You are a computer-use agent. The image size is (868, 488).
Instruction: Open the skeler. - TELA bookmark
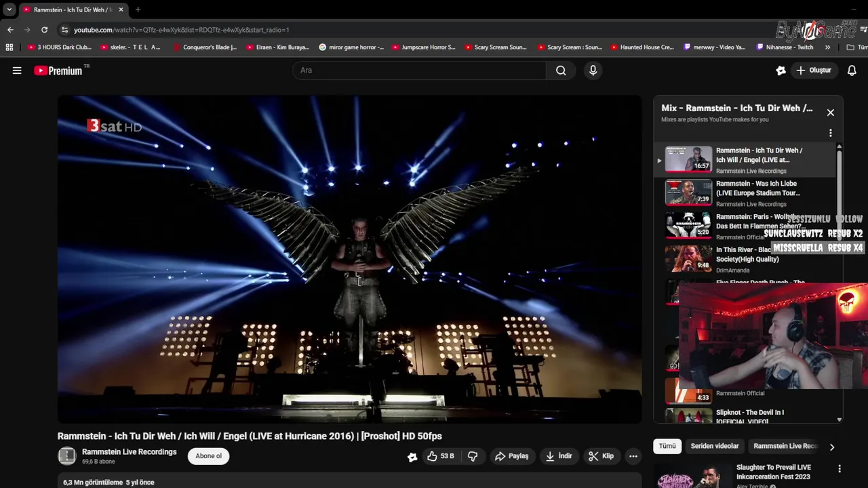click(130, 47)
